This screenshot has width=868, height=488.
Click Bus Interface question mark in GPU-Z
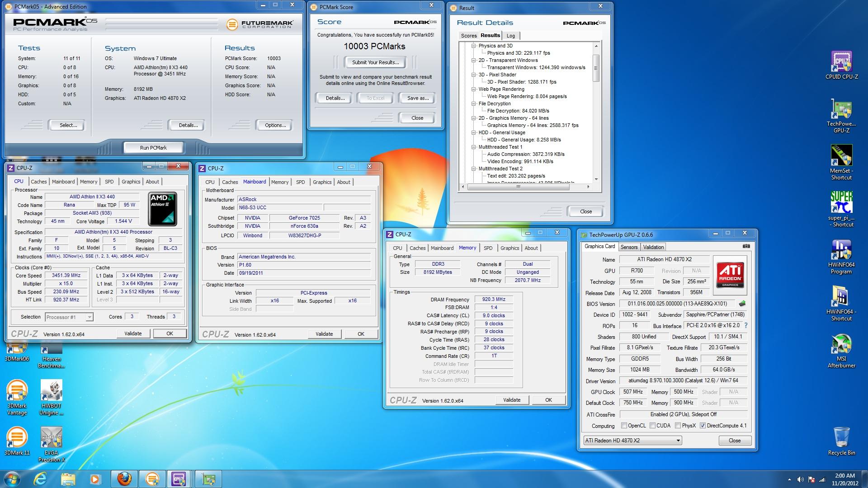(x=745, y=325)
